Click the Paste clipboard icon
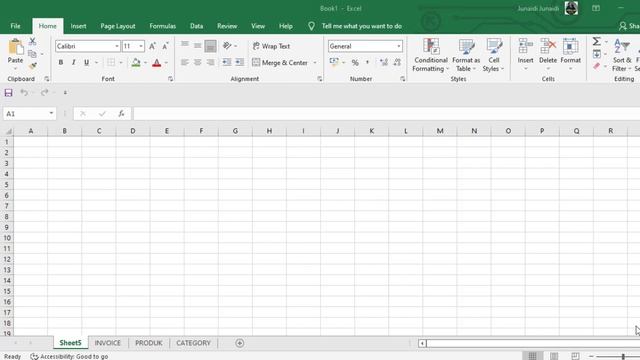 (16, 47)
